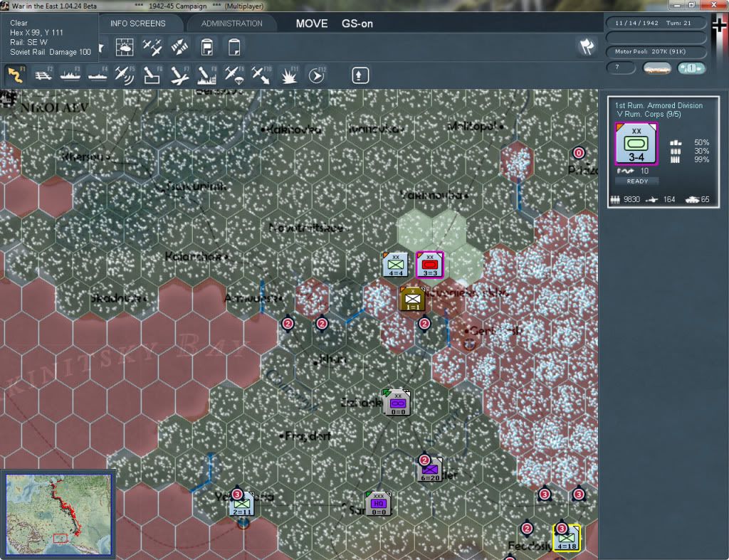Image resolution: width=729 pixels, height=560 pixels.
Task: Toggle weather map icon
Action: click(x=125, y=47)
